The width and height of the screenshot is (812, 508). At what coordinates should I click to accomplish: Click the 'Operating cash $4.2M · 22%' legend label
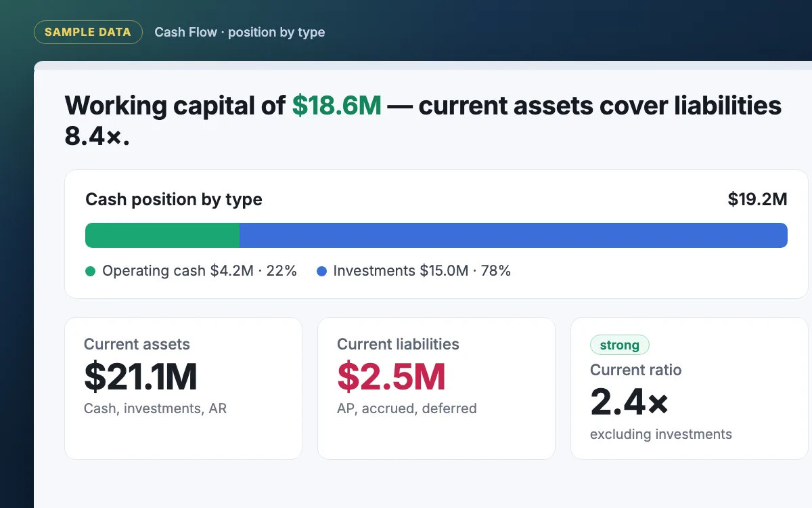click(x=200, y=271)
